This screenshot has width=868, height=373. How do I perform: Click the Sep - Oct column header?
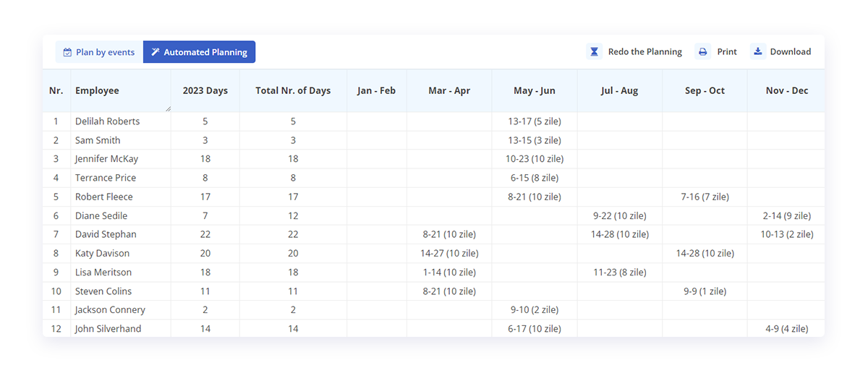pyautogui.click(x=705, y=91)
